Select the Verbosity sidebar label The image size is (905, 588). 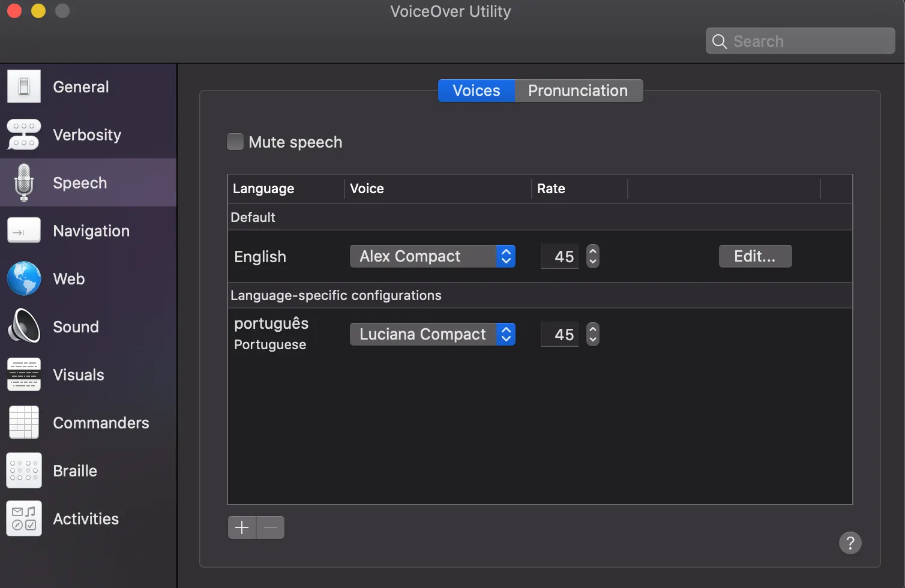[x=87, y=135]
